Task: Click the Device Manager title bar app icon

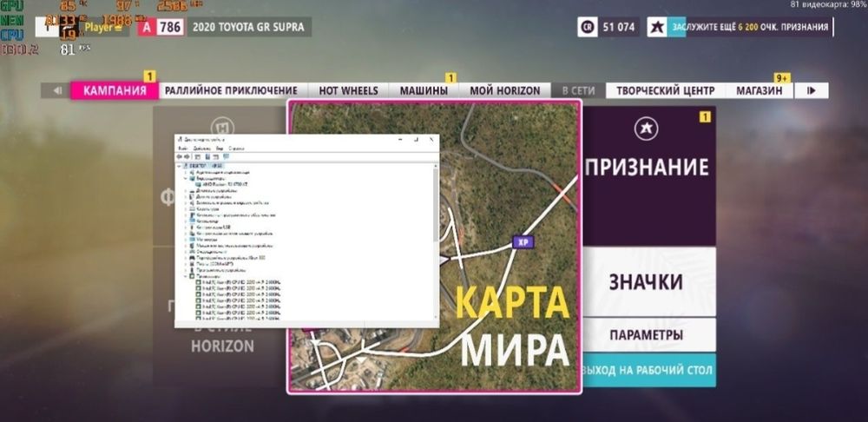Action: coord(180,139)
